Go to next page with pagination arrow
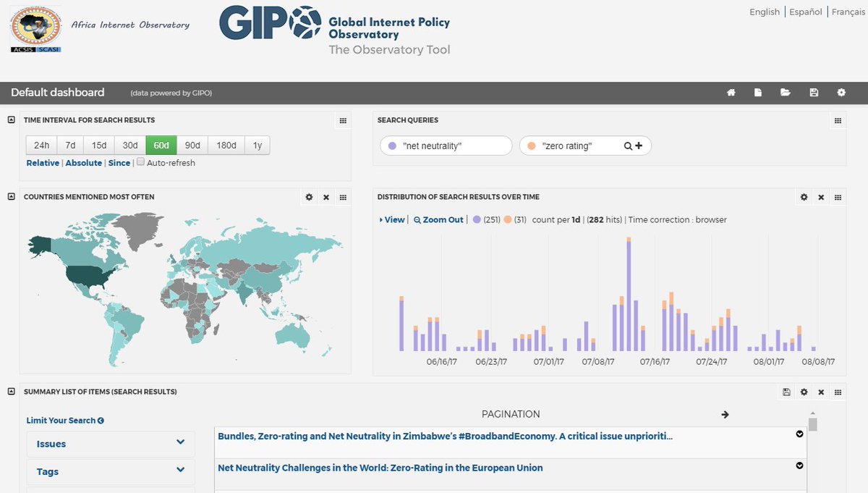This screenshot has width=868, height=493. click(725, 414)
